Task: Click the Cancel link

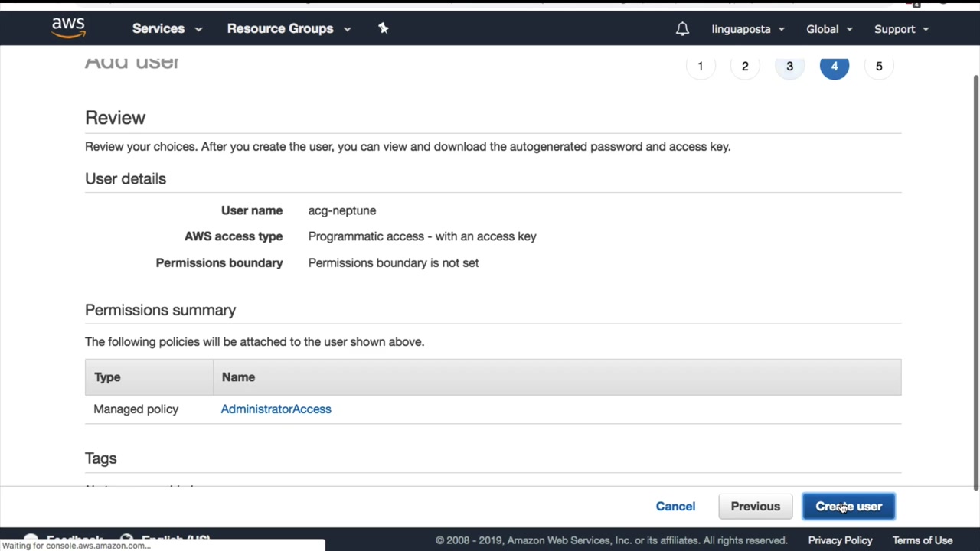Action: [675, 507]
